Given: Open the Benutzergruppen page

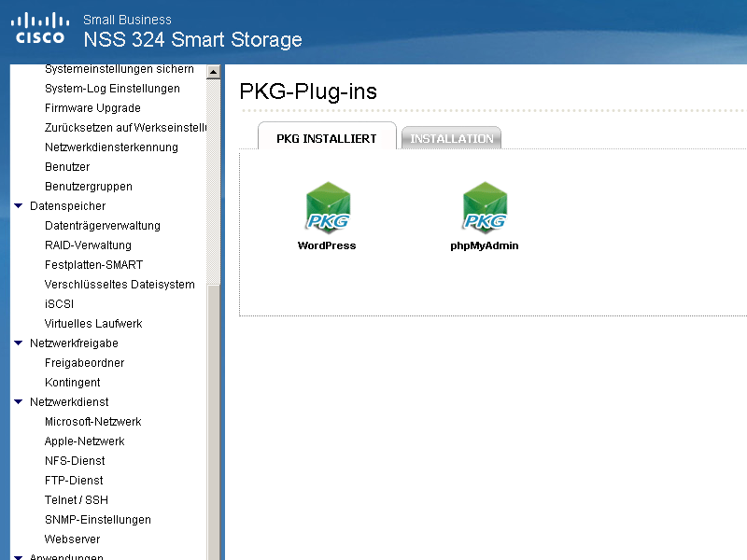Looking at the screenshot, I should 89,186.
